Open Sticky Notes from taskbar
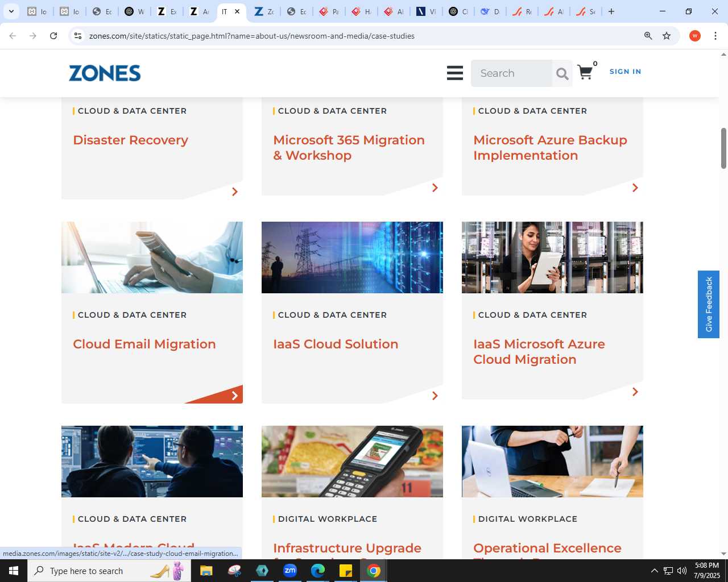 pos(346,571)
